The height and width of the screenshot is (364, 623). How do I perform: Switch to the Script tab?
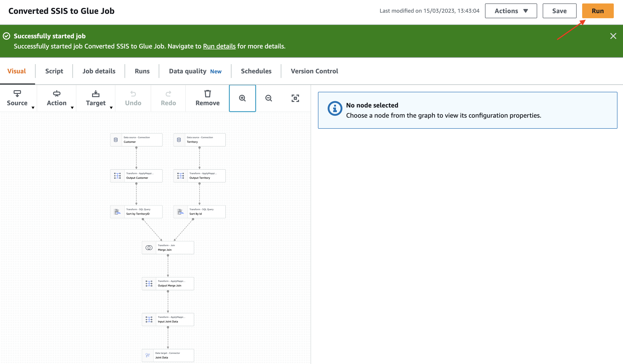(x=54, y=71)
